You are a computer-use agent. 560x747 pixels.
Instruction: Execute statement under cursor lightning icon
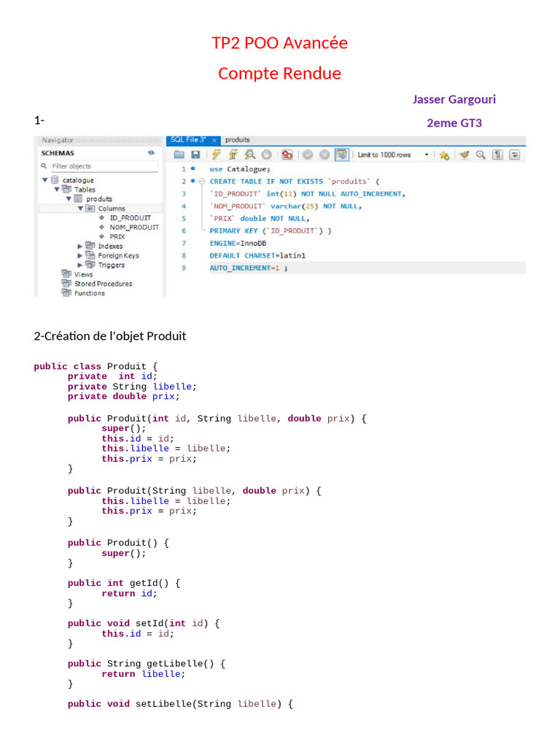[233, 155]
